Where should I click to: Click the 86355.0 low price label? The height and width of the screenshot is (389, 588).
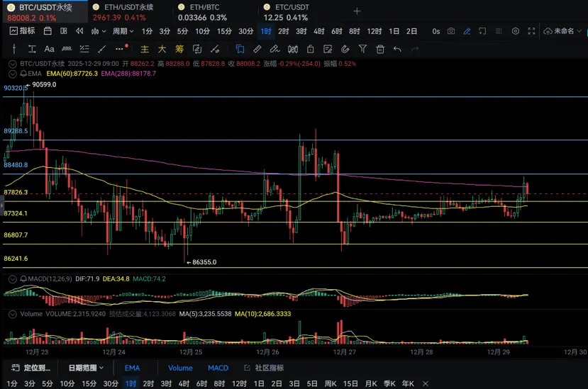click(x=204, y=262)
